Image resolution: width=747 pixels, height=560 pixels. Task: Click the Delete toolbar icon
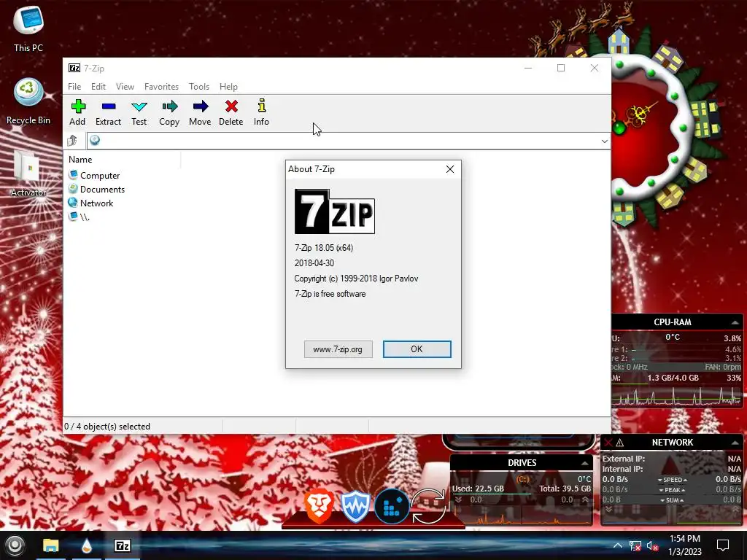(x=231, y=112)
